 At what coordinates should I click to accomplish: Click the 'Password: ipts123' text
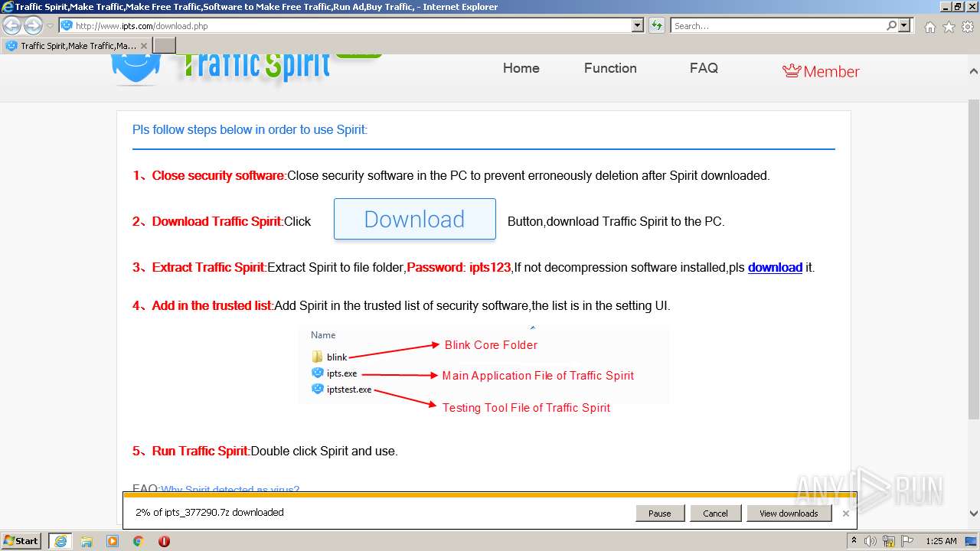click(x=459, y=268)
